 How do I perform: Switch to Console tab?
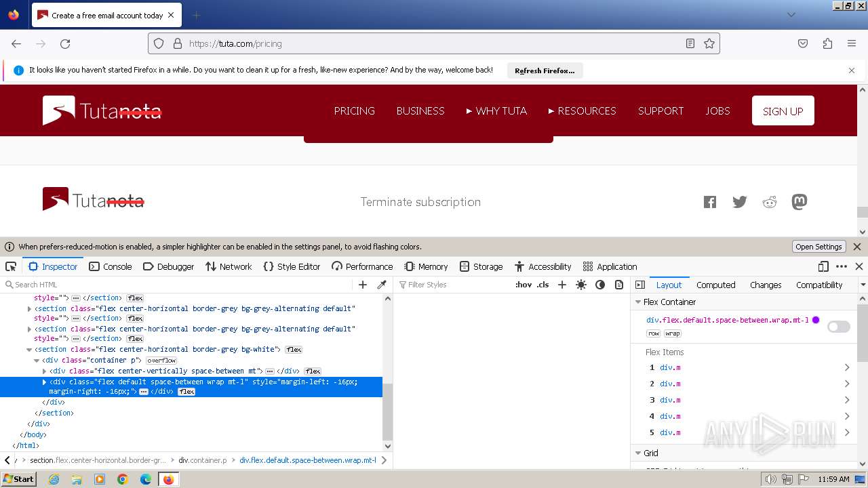click(111, 266)
